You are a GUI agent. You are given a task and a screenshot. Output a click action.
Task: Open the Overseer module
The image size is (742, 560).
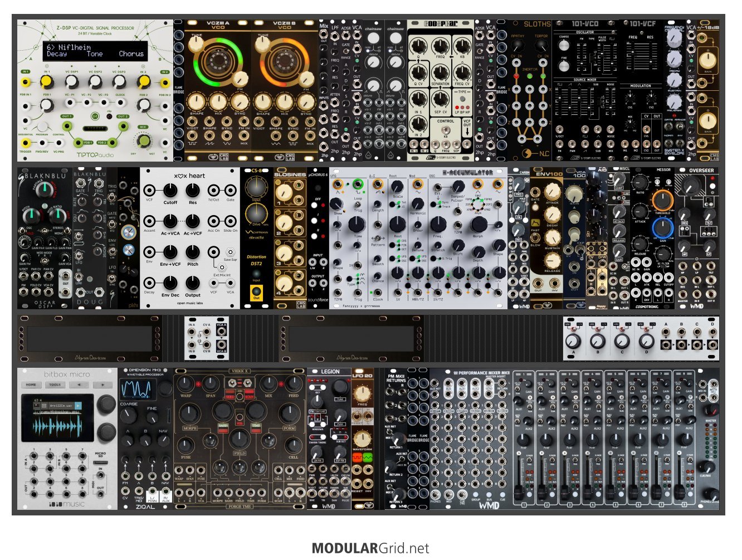[696, 238]
